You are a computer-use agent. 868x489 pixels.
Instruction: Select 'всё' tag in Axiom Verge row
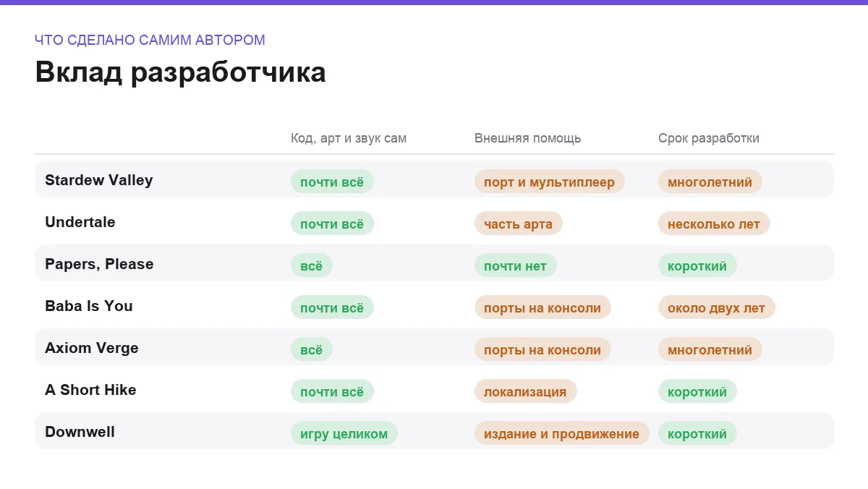[x=311, y=349]
